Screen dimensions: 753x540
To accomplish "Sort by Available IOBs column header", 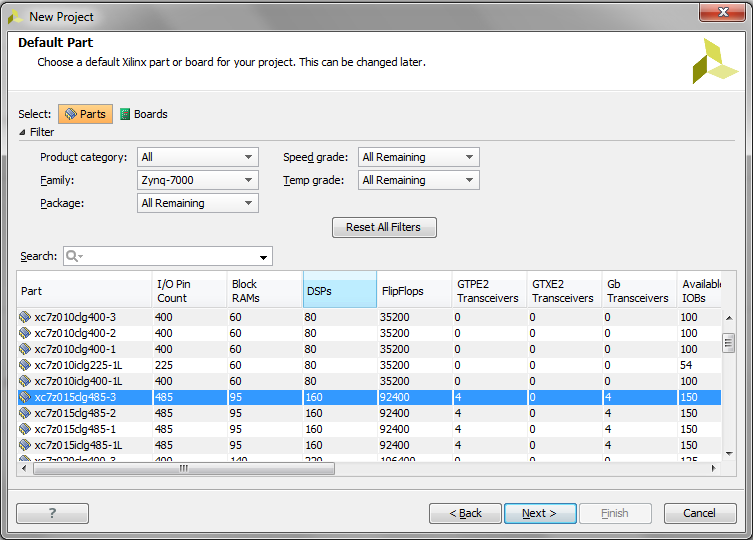I will click(699, 291).
